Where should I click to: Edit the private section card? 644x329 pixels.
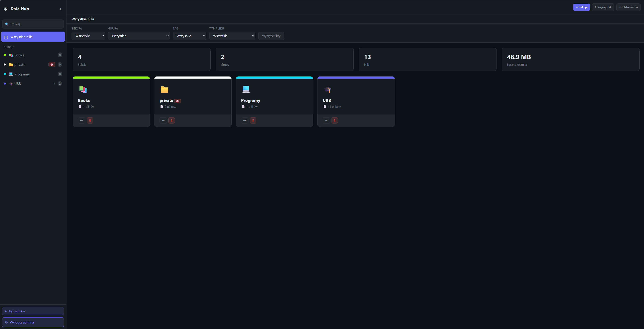coord(163,120)
